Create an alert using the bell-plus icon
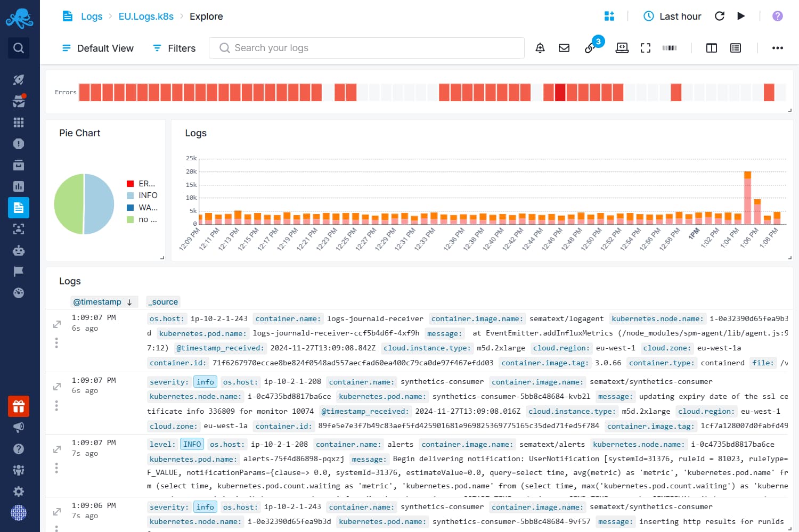Image resolution: width=799 pixels, height=532 pixels. (x=540, y=48)
